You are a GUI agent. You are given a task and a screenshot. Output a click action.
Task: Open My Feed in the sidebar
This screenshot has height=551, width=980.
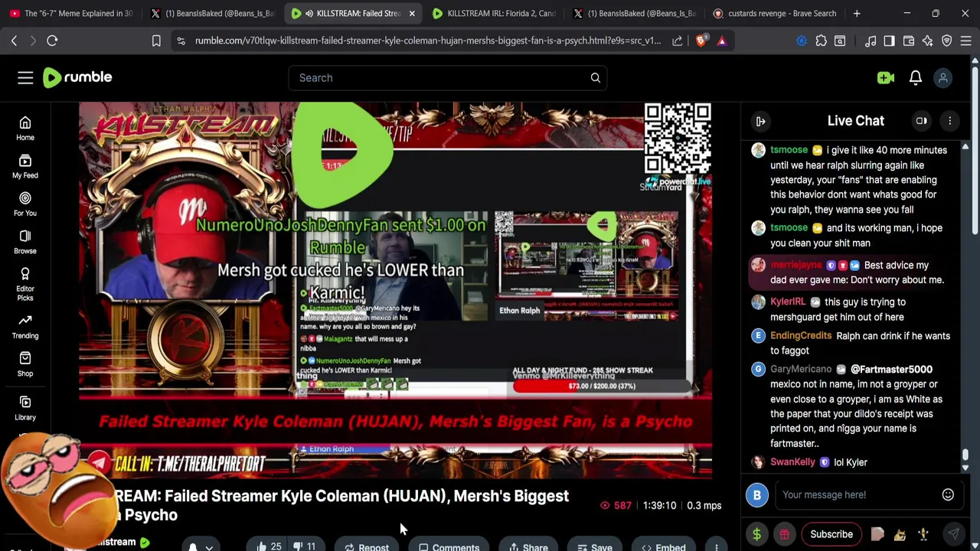click(25, 166)
